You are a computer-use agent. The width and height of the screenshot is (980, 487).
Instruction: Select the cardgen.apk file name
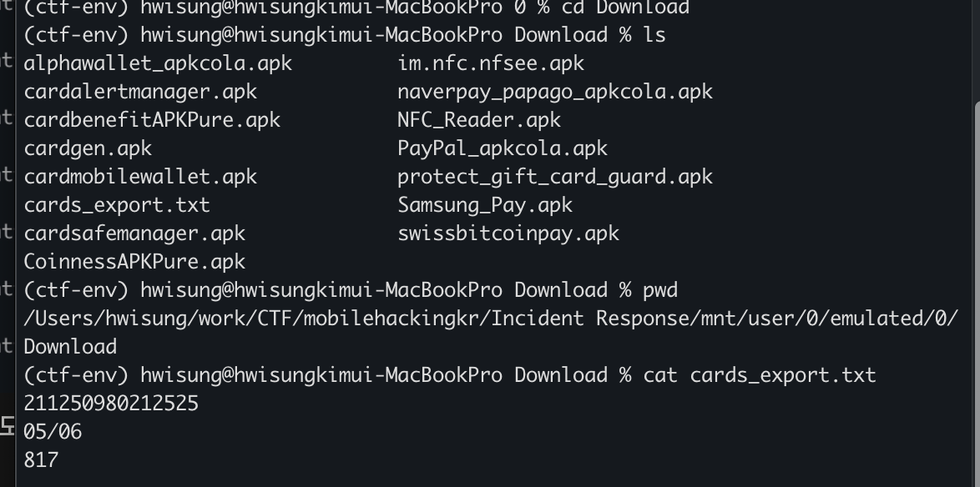pyautogui.click(x=88, y=148)
